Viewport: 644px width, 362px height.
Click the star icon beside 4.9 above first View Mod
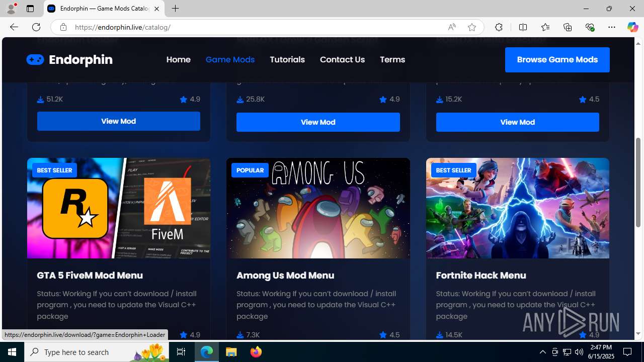pos(184,99)
